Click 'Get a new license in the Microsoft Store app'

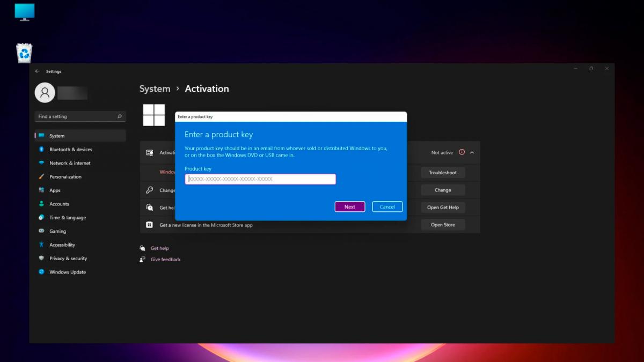click(x=206, y=225)
